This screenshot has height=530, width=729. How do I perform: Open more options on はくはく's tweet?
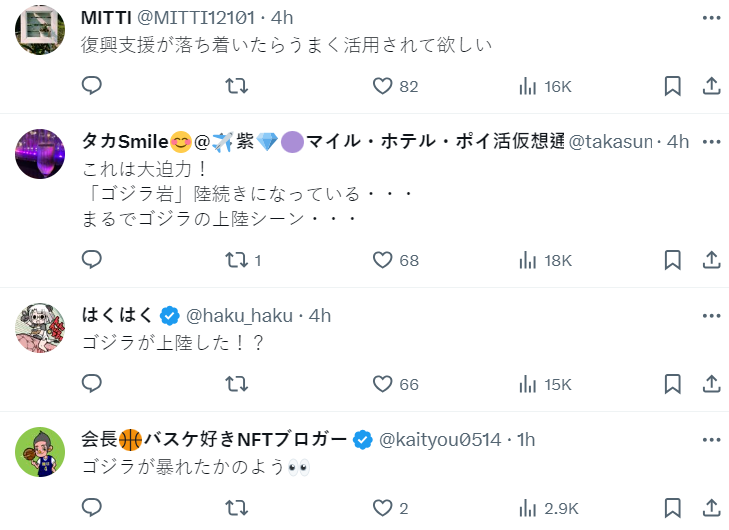tap(711, 316)
